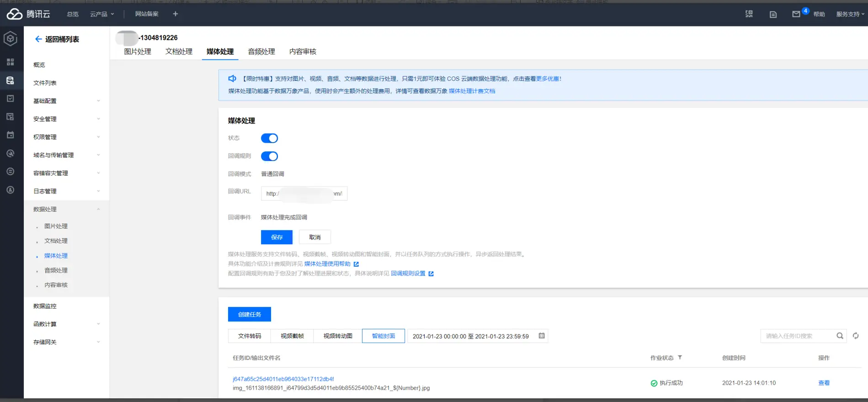Click the circled coin icon in left rail

(11, 190)
